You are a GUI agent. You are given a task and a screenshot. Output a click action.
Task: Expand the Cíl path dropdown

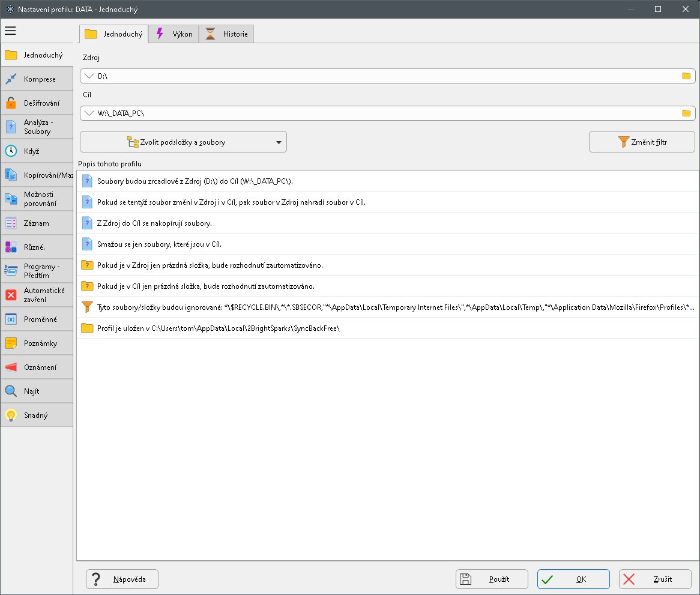(89, 113)
